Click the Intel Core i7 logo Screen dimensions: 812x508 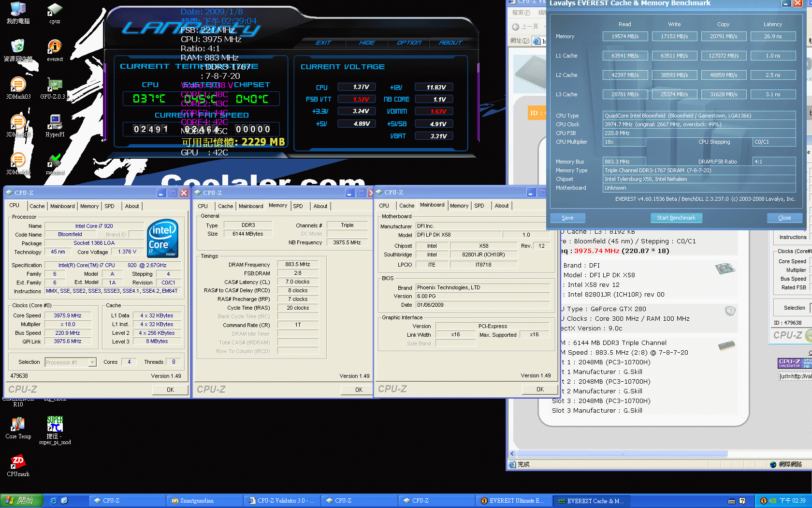click(x=162, y=238)
